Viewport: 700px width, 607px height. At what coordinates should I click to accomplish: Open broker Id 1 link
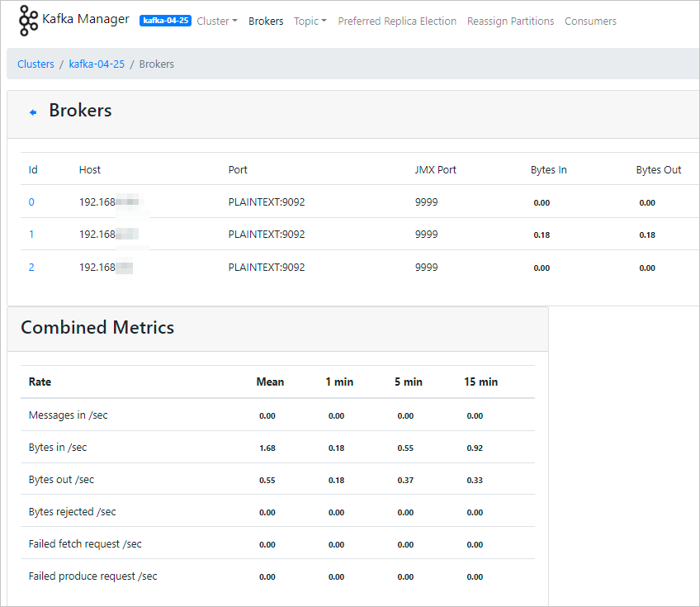tap(31, 234)
